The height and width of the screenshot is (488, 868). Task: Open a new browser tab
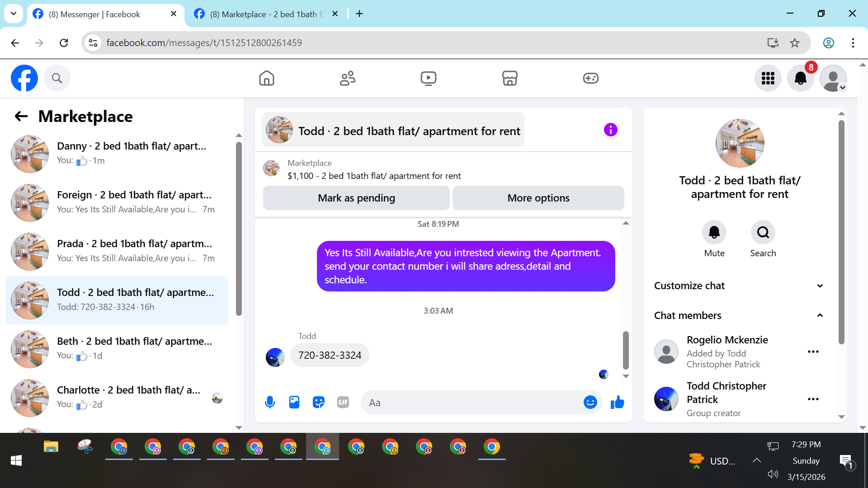[359, 14]
